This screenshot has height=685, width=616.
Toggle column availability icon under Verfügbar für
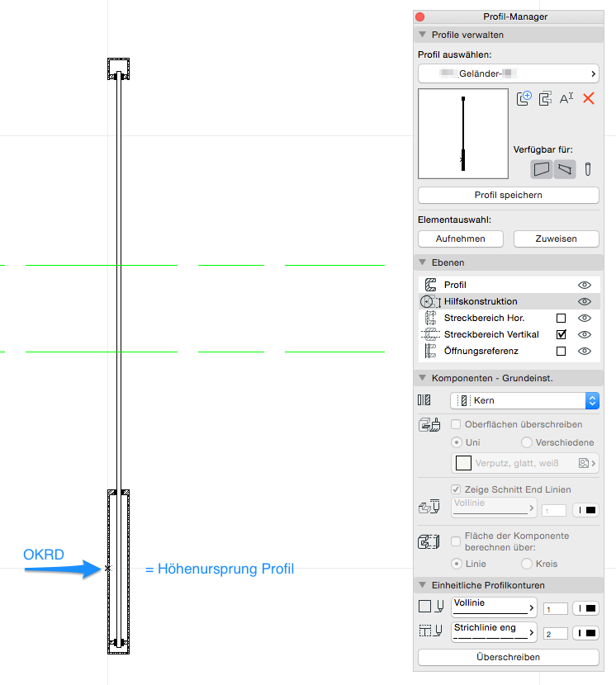[588, 169]
